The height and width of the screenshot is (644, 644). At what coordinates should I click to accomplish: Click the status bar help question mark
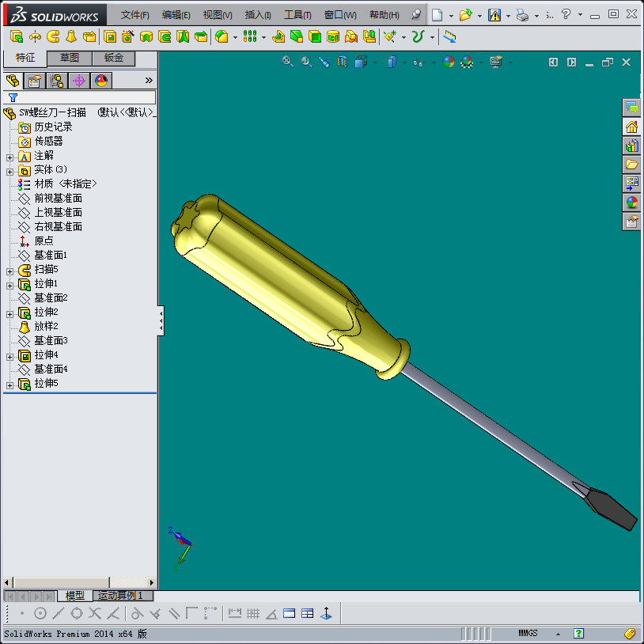point(578,634)
